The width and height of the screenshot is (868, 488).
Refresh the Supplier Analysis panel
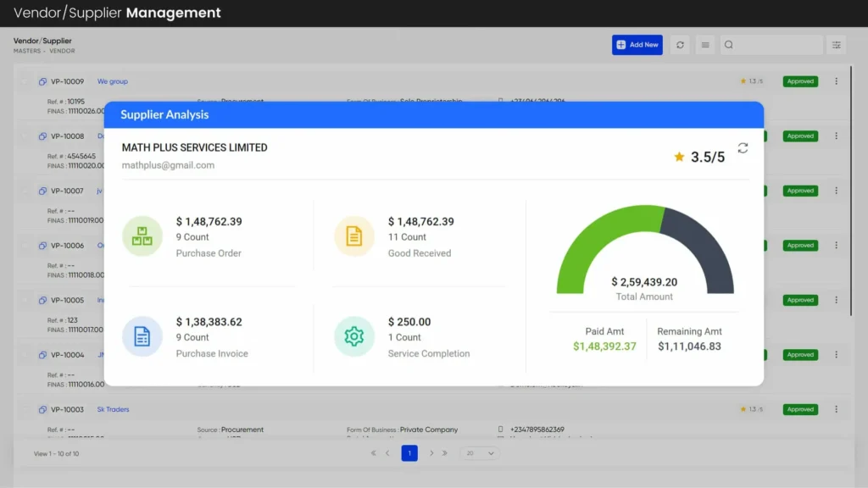tap(743, 148)
